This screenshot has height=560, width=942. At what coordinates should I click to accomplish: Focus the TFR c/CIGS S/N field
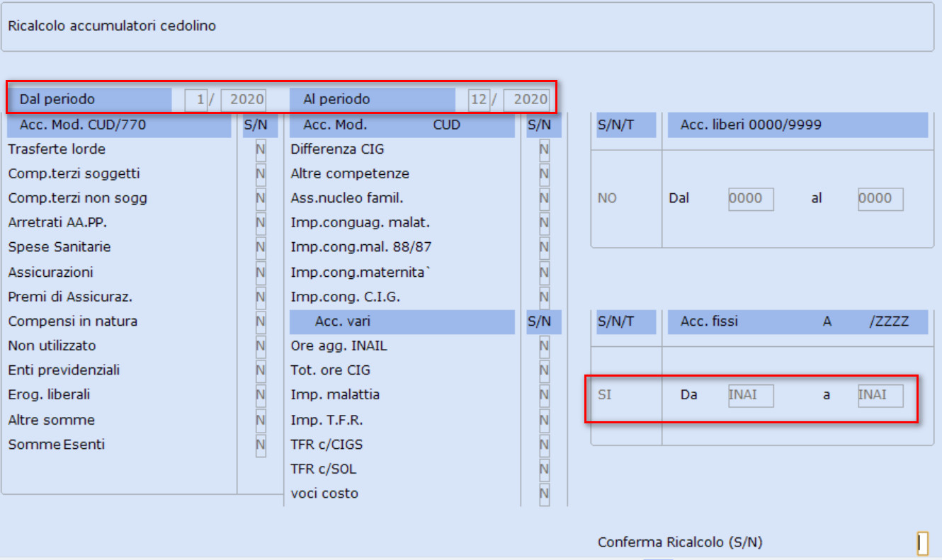click(x=544, y=445)
